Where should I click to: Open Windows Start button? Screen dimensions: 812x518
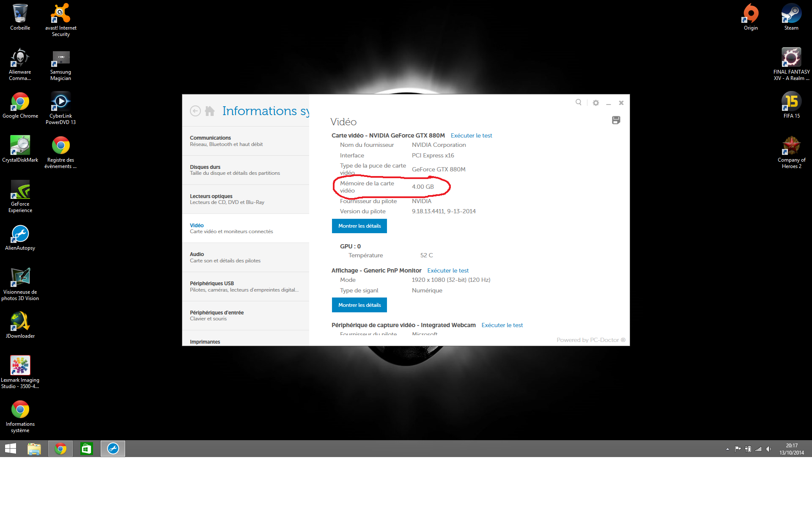point(11,449)
